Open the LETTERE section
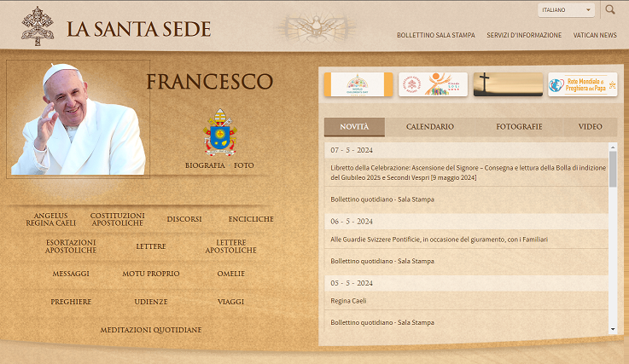 pyautogui.click(x=151, y=246)
